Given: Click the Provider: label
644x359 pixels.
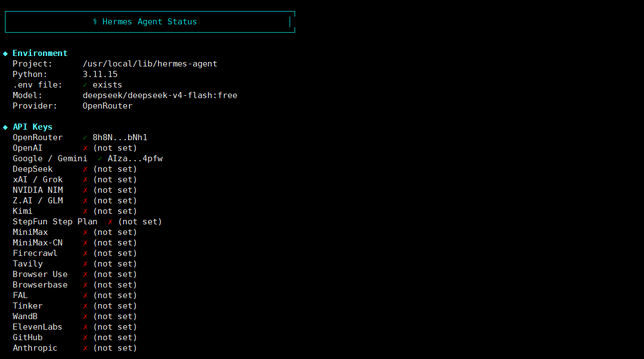Looking at the screenshot, I should pos(35,106).
